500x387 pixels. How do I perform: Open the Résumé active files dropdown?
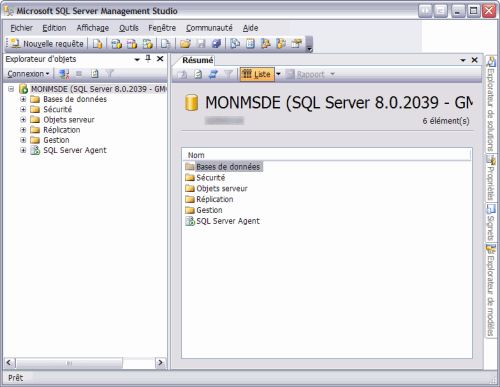(x=463, y=60)
